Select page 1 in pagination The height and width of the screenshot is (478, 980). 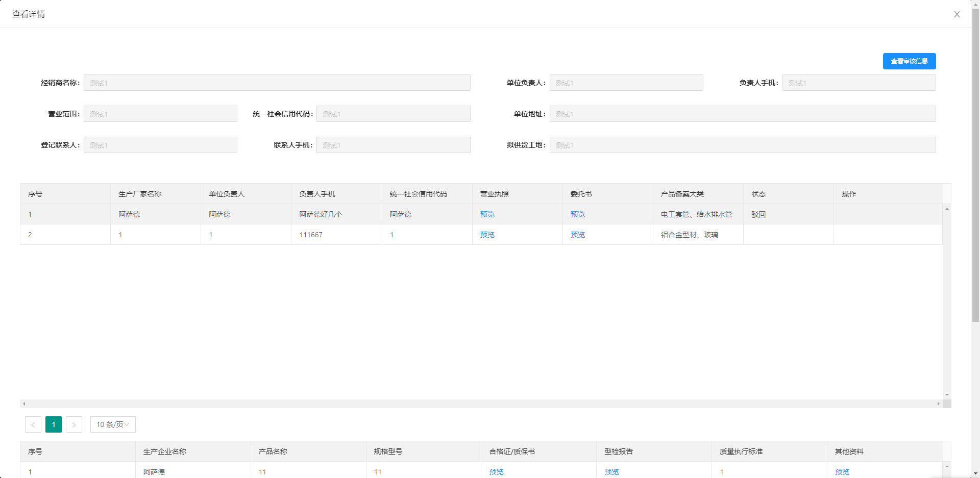pyautogui.click(x=54, y=424)
